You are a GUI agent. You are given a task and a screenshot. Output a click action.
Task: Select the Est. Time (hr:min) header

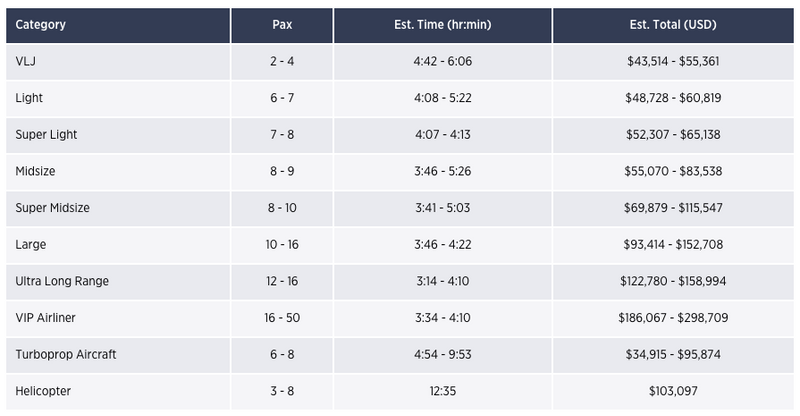(443, 25)
